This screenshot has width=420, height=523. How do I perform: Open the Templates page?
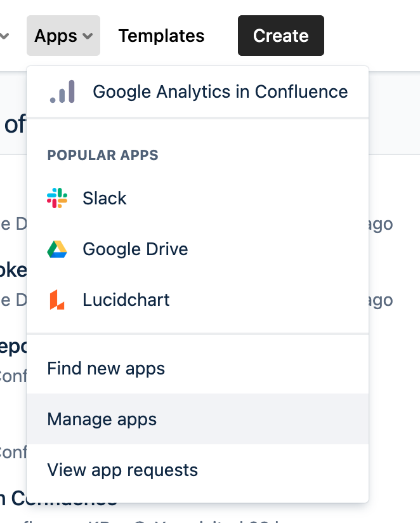pos(161,36)
